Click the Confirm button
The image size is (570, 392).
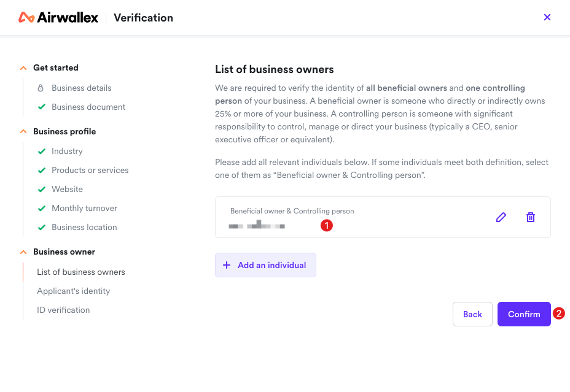(524, 314)
